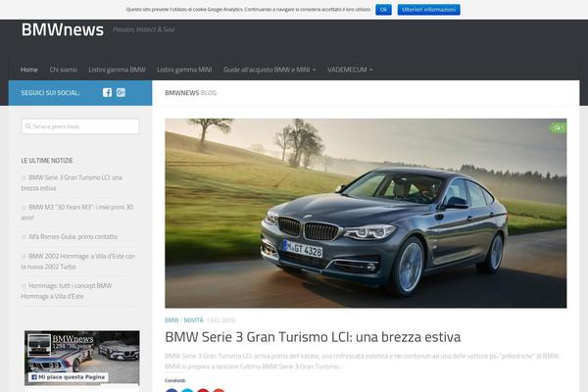The height and width of the screenshot is (392, 588).
Task: Click the 'SEGUICI SUI SOCIAL:' label
Action: (x=50, y=93)
